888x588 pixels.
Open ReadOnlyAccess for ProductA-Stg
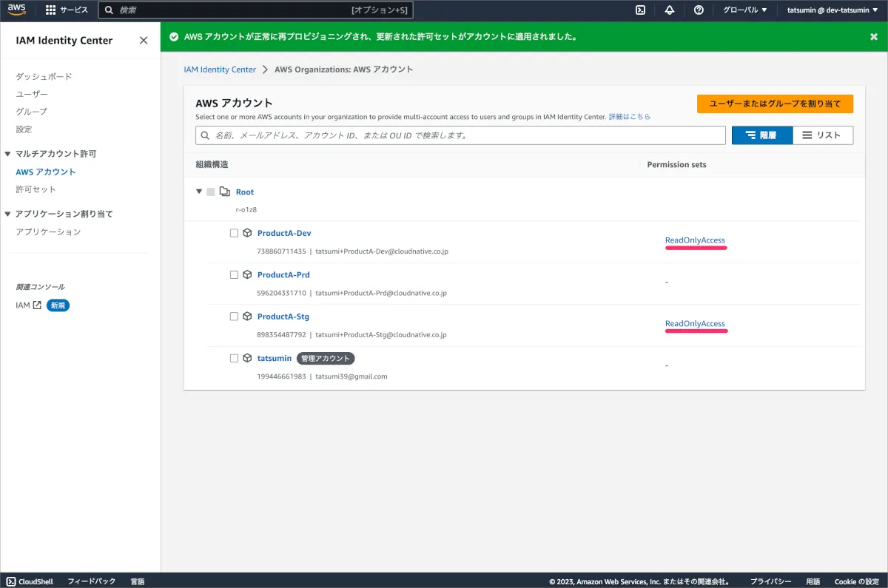[x=695, y=324]
